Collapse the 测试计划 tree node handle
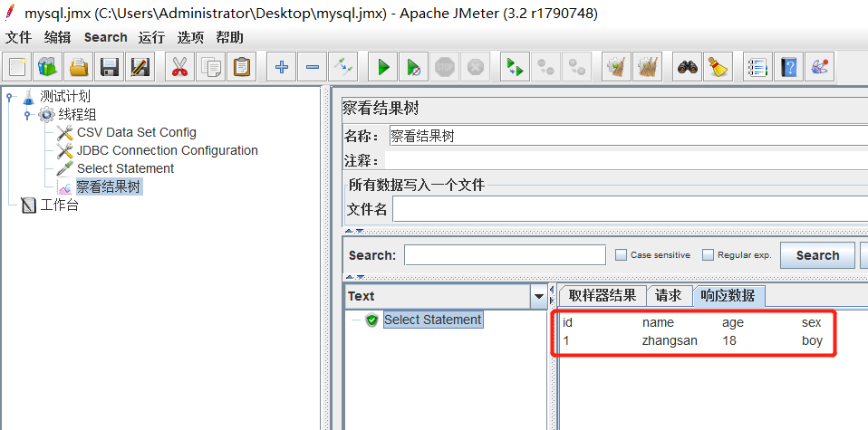Viewport: 868px width, 430px height. [9, 97]
